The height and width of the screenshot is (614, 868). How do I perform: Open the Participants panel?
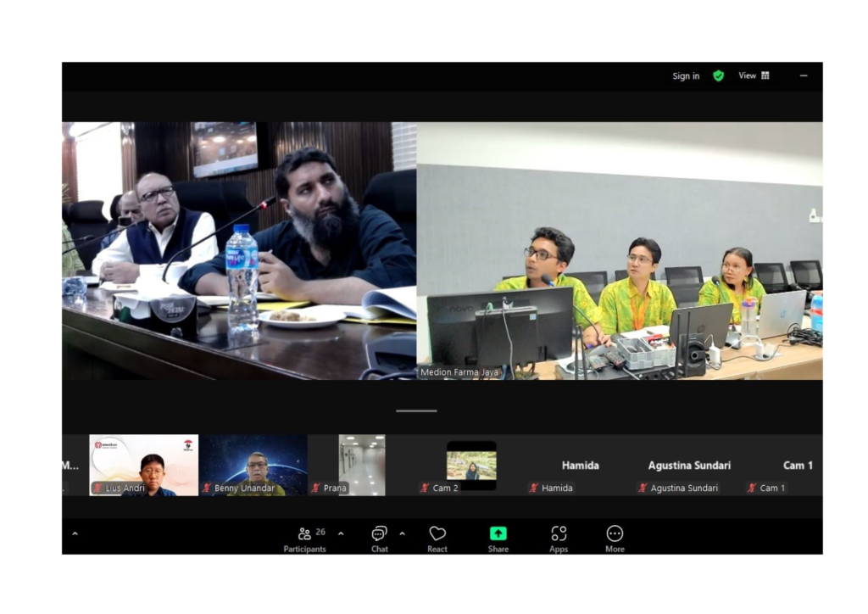click(x=304, y=538)
